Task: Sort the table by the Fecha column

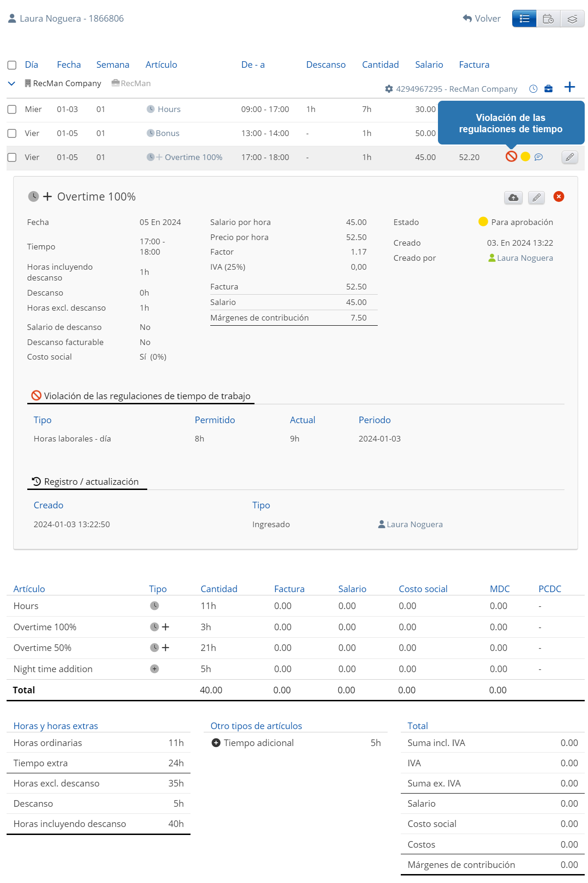Action: [69, 64]
